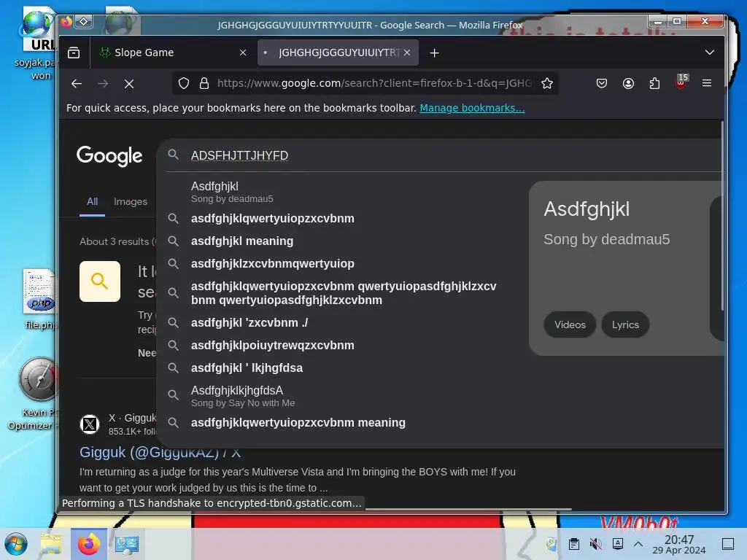Expand hidden tray icons arrow
Viewport: 747px width, 560px height.
tap(638, 544)
